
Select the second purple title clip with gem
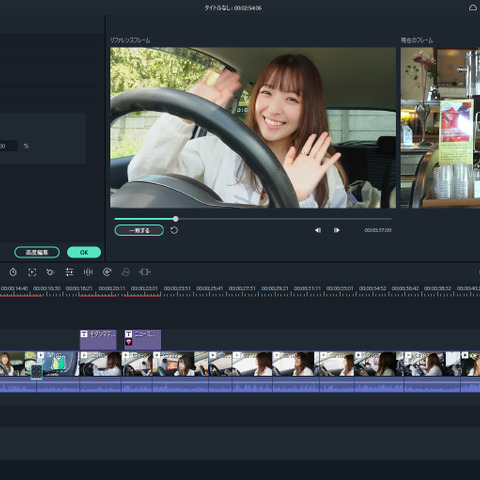(143, 339)
